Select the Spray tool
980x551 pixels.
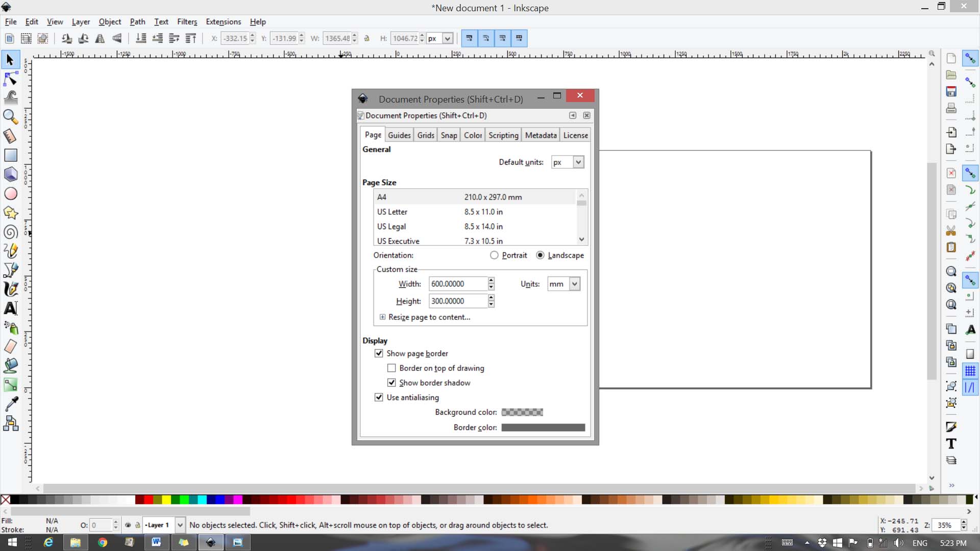point(10,328)
